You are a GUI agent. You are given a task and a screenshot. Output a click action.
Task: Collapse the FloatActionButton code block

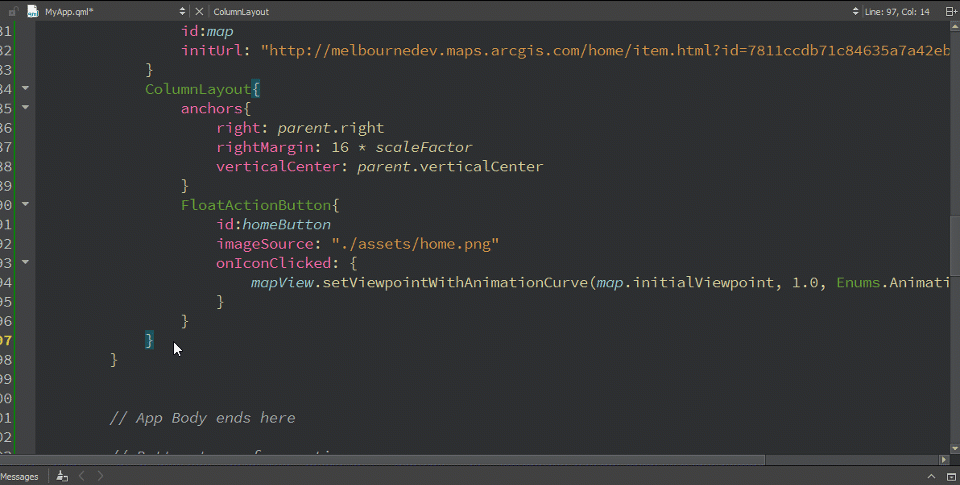pyautogui.click(x=25, y=204)
